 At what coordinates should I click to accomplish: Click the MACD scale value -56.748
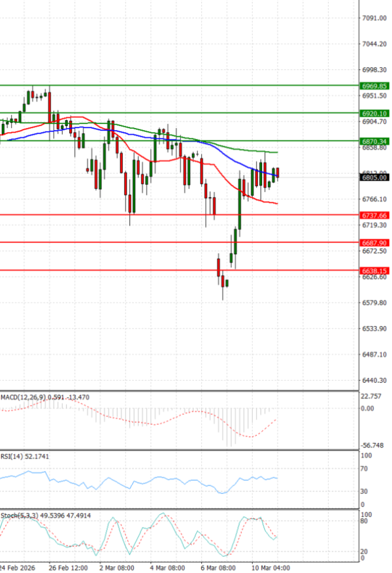click(372, 446)
